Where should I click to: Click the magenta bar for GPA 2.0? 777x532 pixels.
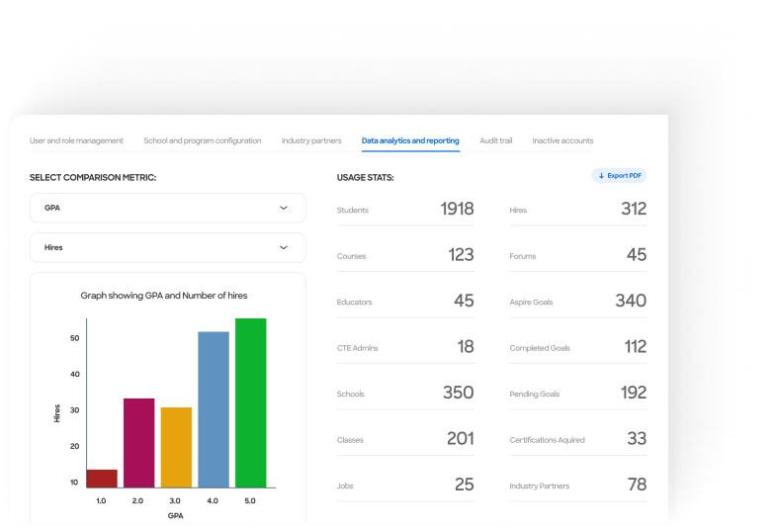[x=138, y=443]
